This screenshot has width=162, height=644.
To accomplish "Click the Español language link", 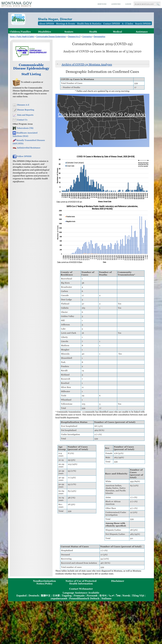I will [21, 596].
